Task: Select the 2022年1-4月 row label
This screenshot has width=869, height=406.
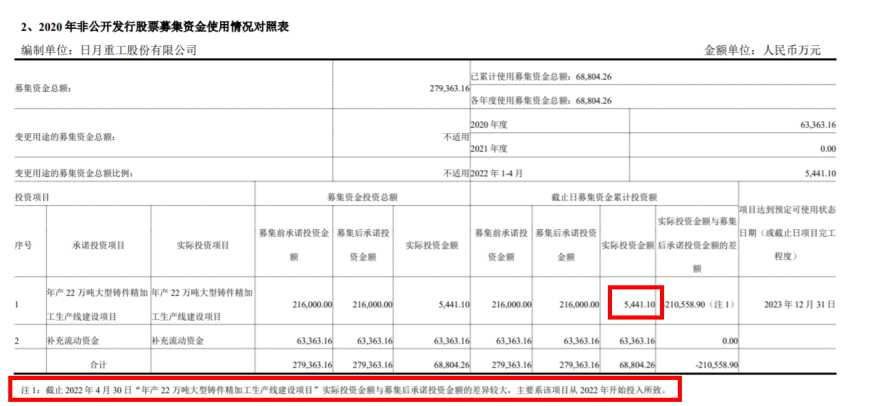Action: pos(501,172)
